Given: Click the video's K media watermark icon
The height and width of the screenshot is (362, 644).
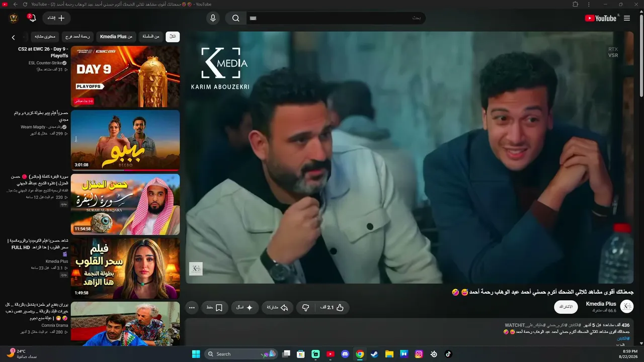Looking at the screenshot, I should click(196, 268).
